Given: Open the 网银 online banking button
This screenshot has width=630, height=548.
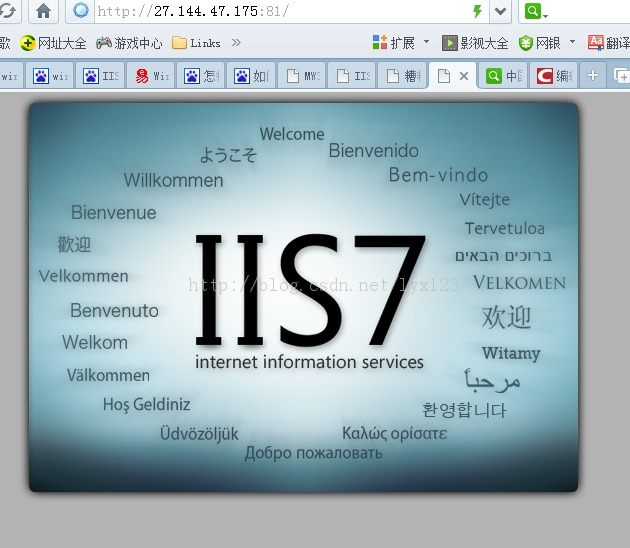Looking at the screenshot, I should [539, 43].
